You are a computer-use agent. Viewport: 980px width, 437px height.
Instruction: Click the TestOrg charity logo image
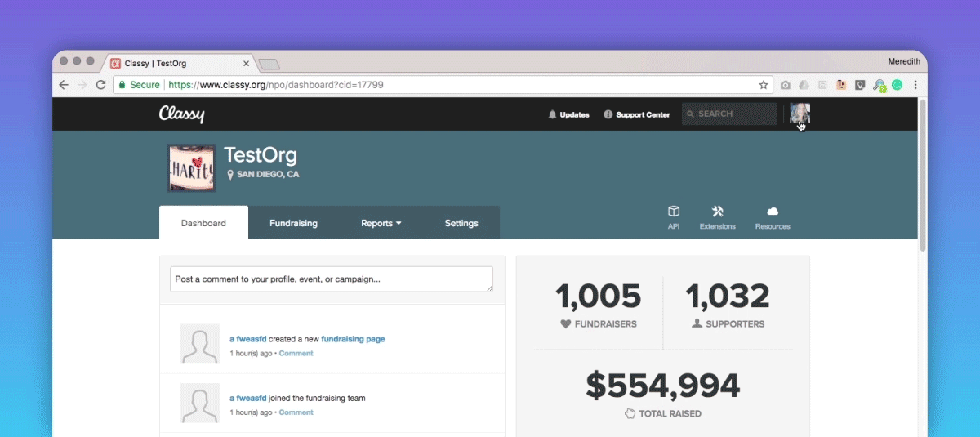(x=191, y=168)
